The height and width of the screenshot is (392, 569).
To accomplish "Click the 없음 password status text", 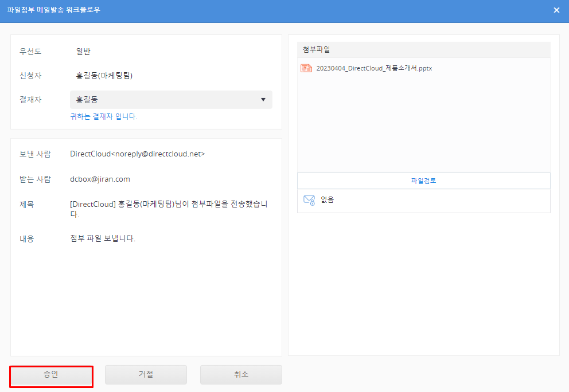I will click(328, 200).
